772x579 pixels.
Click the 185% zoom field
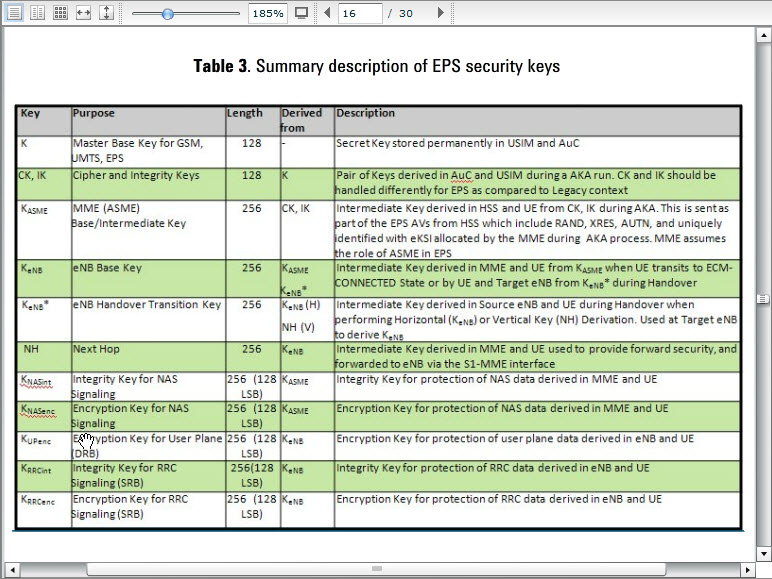pyautogui.click(x=268, y=13)
